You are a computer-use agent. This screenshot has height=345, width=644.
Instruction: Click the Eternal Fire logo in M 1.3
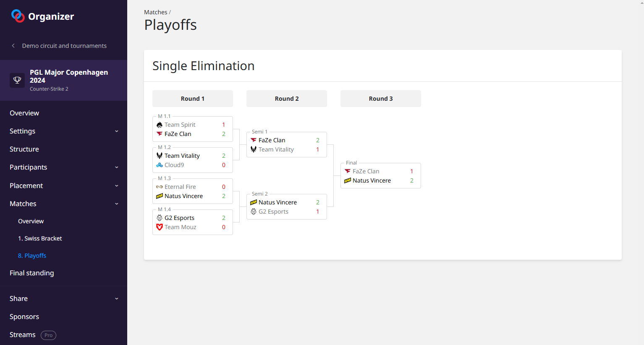160,187
